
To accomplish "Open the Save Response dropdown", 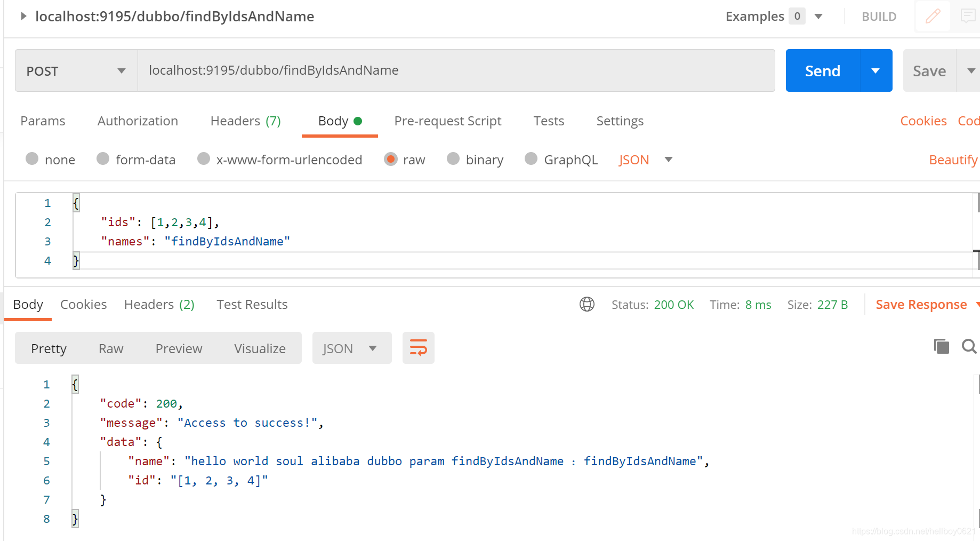I will coord(977,305).
